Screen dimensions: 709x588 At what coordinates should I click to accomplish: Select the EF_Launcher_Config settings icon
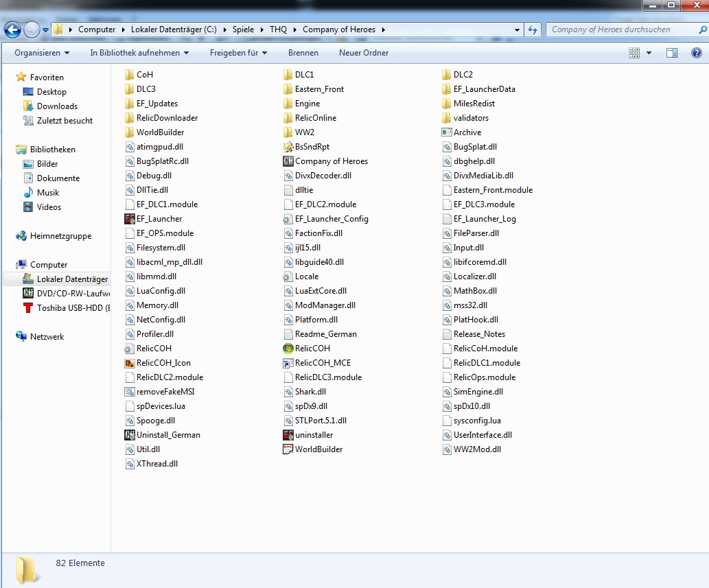pos(288,219)
